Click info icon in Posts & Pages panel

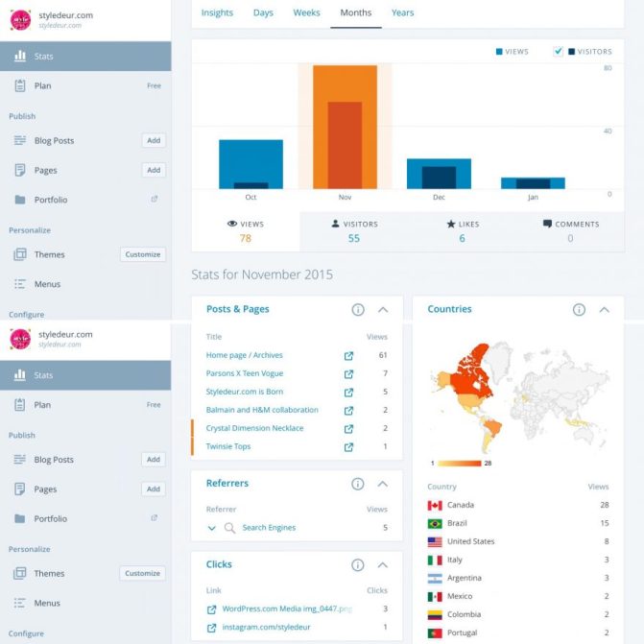[x=358, y=310]
